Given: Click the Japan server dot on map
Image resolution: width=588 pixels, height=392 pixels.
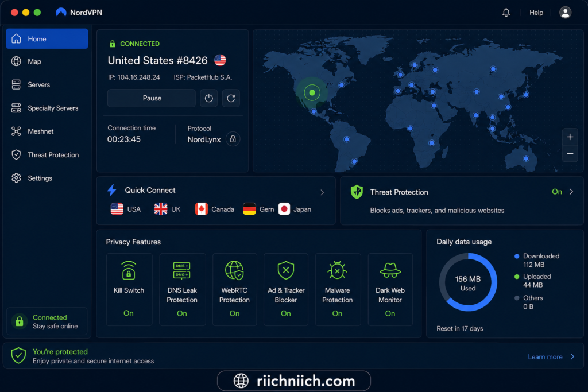Looking at the screenshot, I should 526,95.
